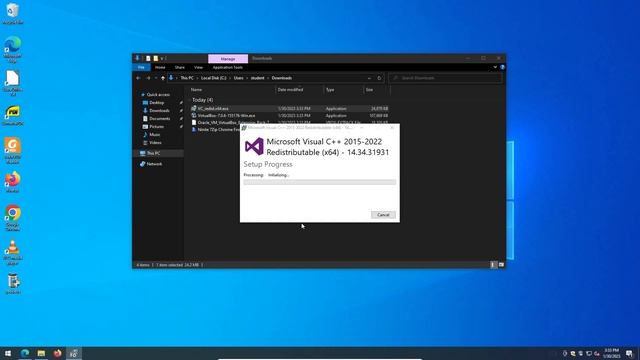Click Users in the address breadcrumb

coord(238,78)
